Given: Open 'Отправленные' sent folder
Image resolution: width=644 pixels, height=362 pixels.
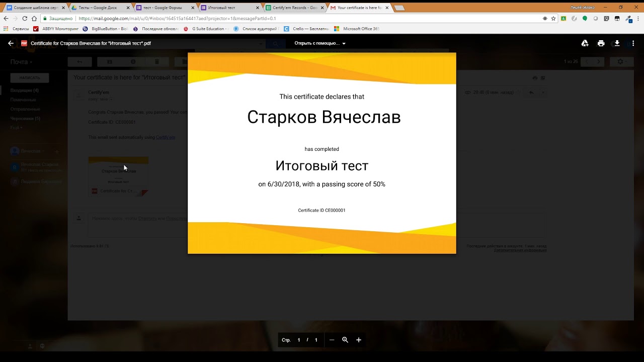Looking at the screenshot, I should click(x=25, y=109).
